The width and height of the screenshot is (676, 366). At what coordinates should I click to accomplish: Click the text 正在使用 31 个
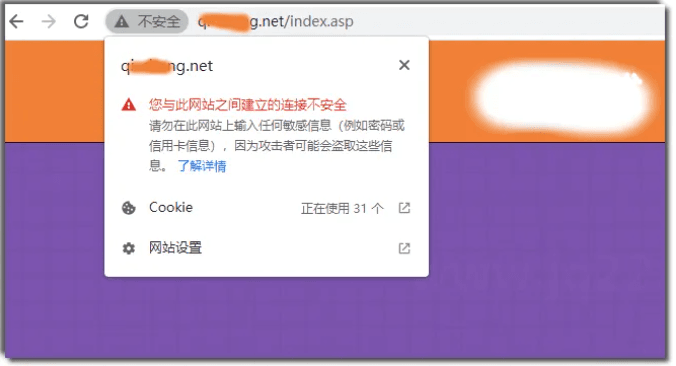pos(342,209)
